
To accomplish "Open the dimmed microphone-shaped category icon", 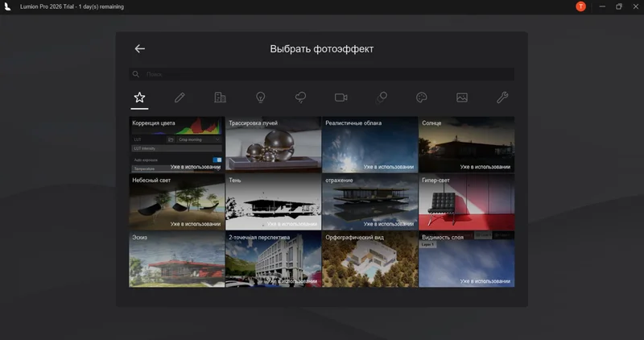I will tap(381, 97).
